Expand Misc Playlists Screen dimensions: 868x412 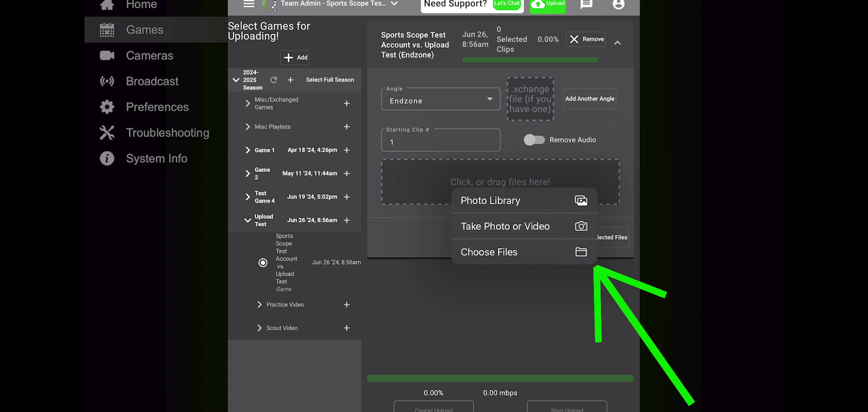click(x=247, y=127)
